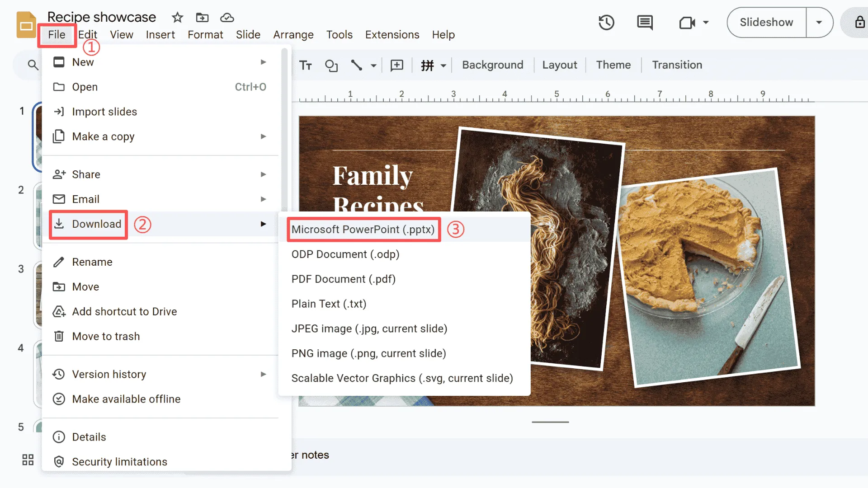Choose Rename in the File menu

(x=160, y=262)
